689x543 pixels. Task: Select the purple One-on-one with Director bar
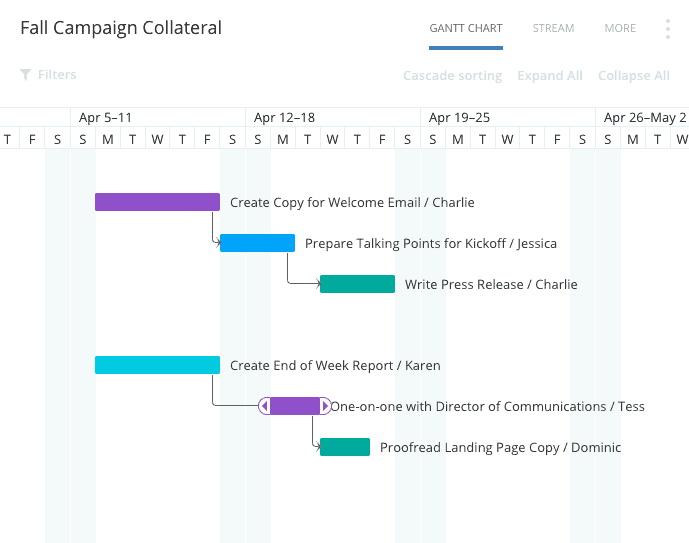(x=295, y=406)
